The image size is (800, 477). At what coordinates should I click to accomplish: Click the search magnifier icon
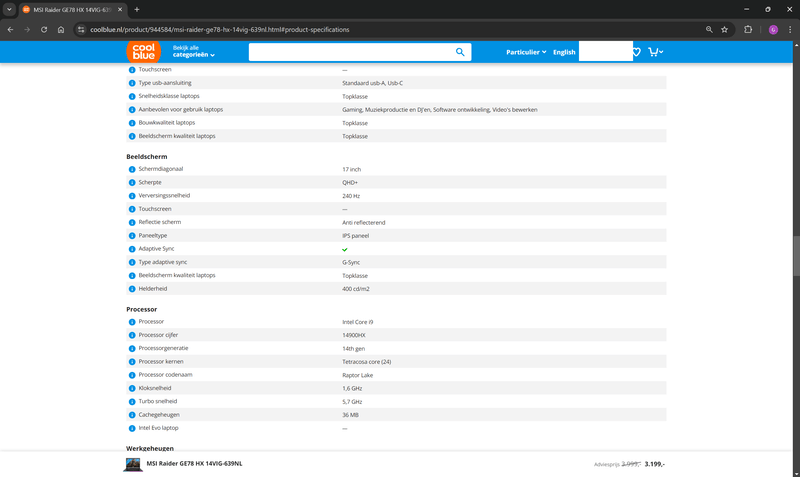point(460,52)
